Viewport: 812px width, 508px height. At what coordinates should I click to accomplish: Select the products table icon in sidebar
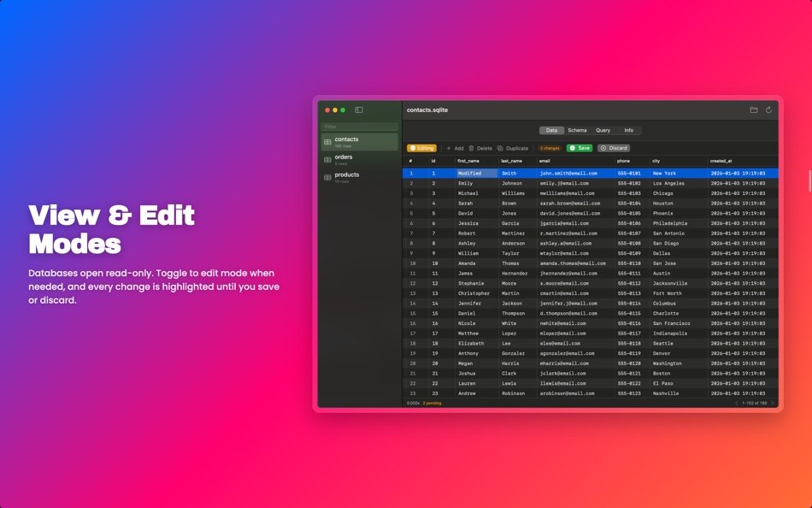327,176
